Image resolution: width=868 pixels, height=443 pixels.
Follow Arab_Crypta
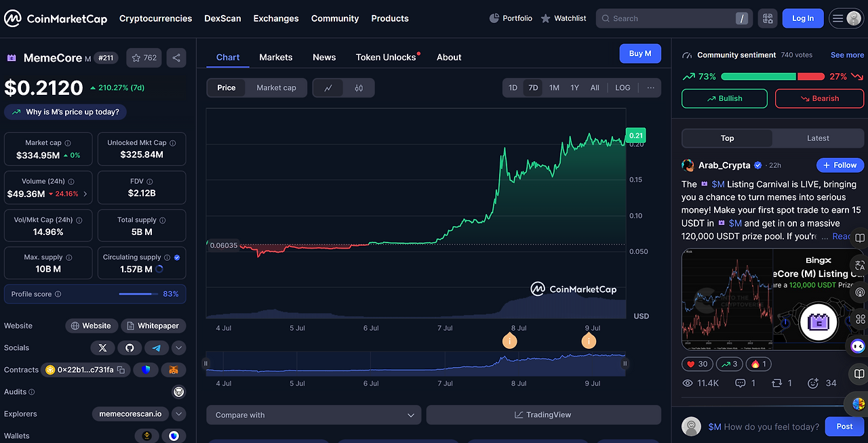[x=840, y=165]
